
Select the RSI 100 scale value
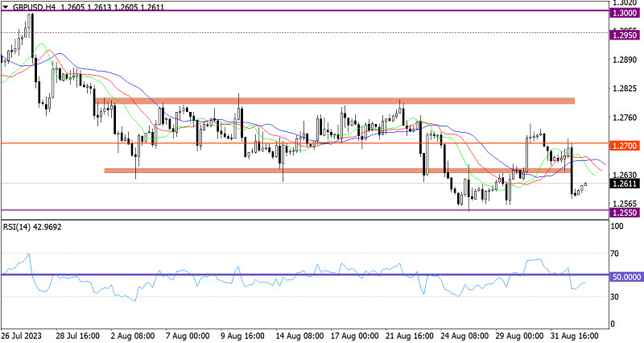tap(617, 226)
